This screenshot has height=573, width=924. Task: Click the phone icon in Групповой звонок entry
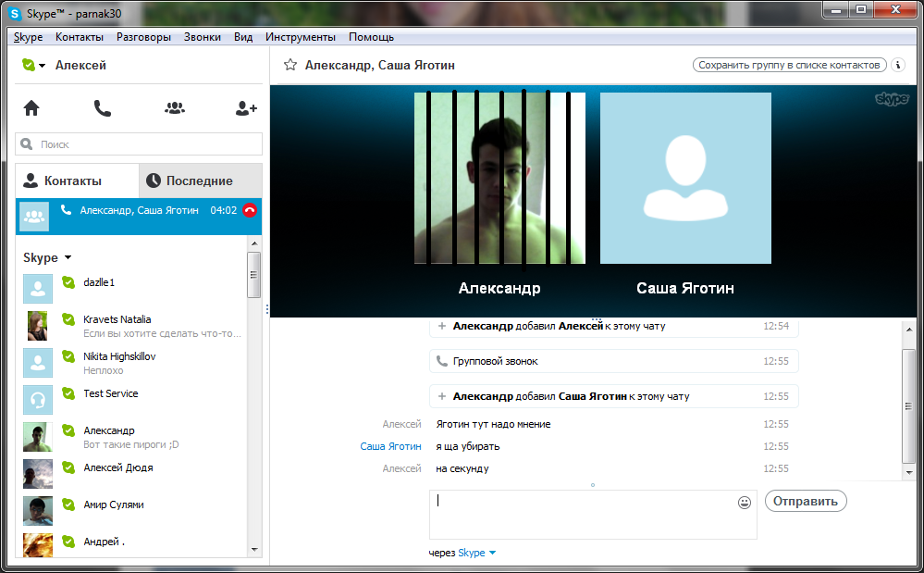pos(441,361)
